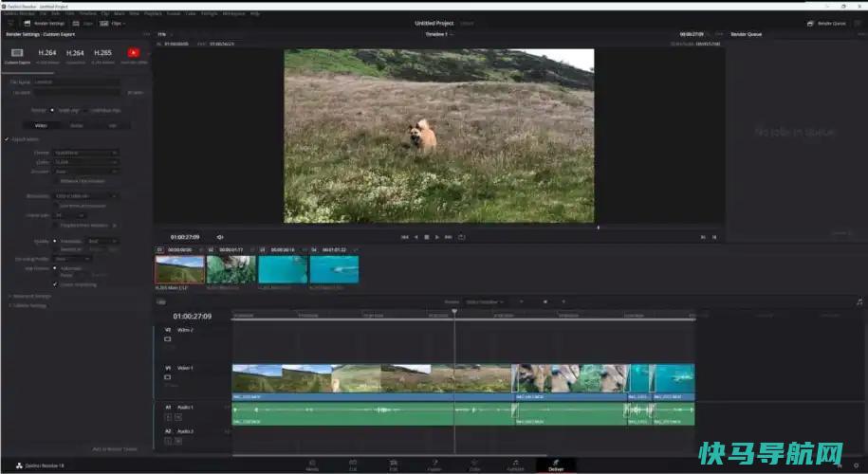
Task: Click the timeline zoom slider handle
Action: click(545, 302)
